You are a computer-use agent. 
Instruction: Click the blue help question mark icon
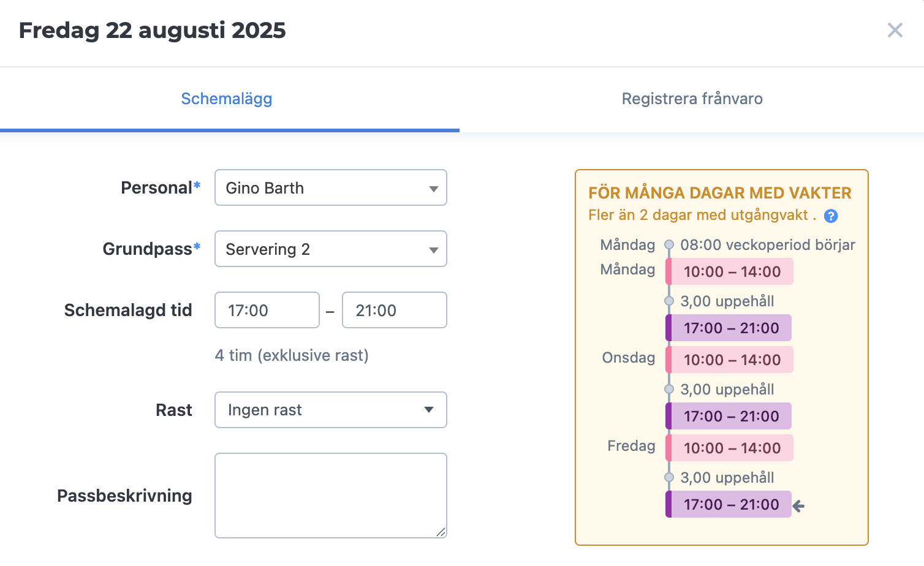point(831,216)
